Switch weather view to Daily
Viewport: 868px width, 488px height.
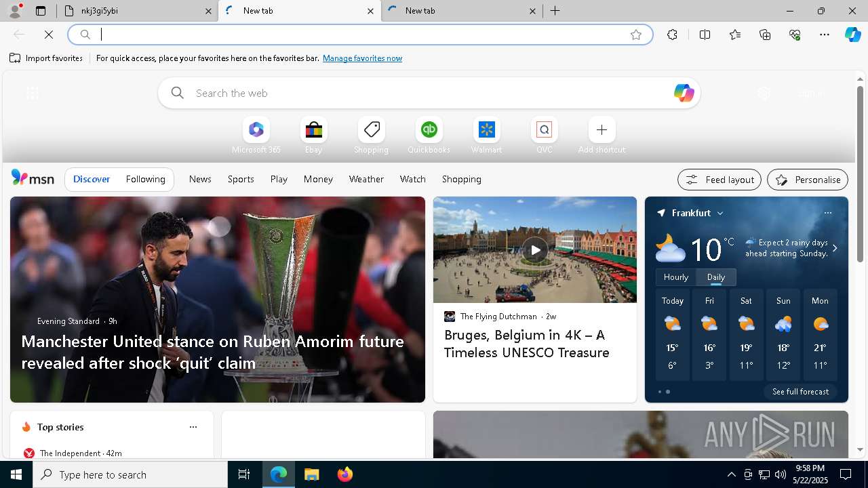tap(716, 277)
